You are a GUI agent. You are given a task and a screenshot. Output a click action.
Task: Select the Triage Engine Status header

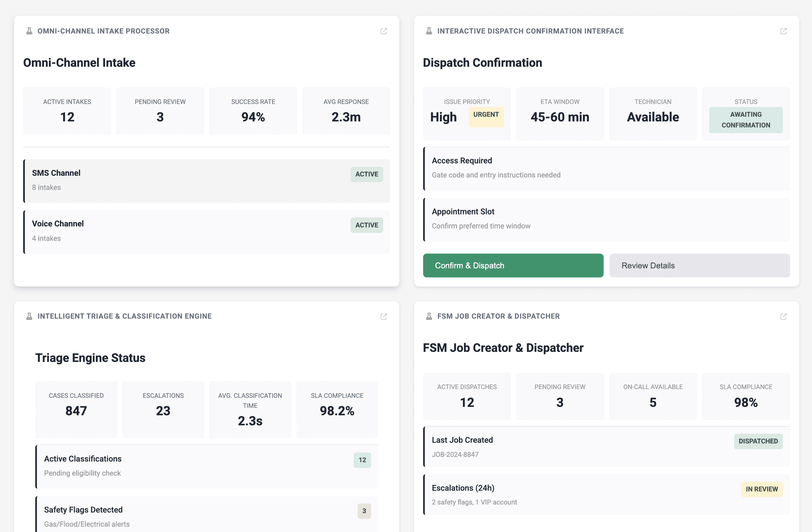click(90, 358)
